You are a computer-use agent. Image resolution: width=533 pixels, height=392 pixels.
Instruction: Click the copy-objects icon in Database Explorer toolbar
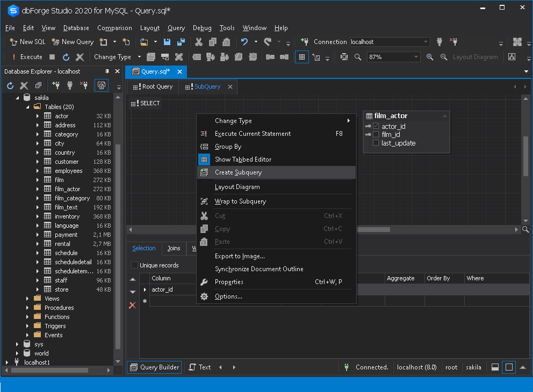[102, 85]
